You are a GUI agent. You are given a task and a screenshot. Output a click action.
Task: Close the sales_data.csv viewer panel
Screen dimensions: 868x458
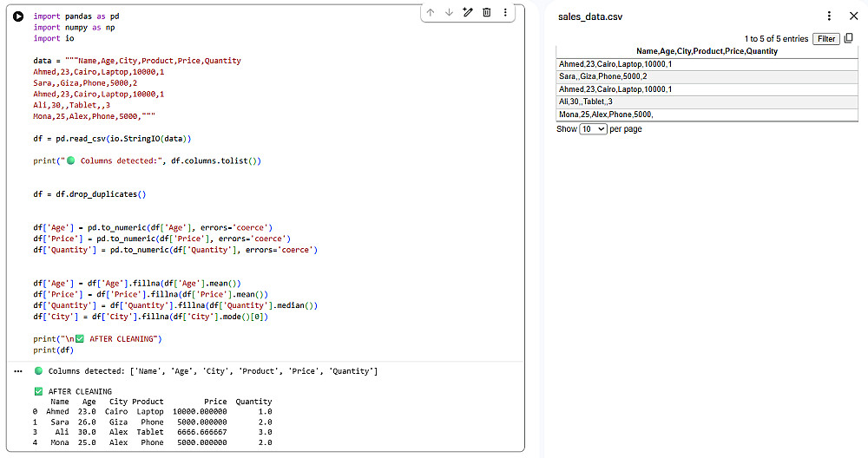pyautogui.click(x=853, y=16)
